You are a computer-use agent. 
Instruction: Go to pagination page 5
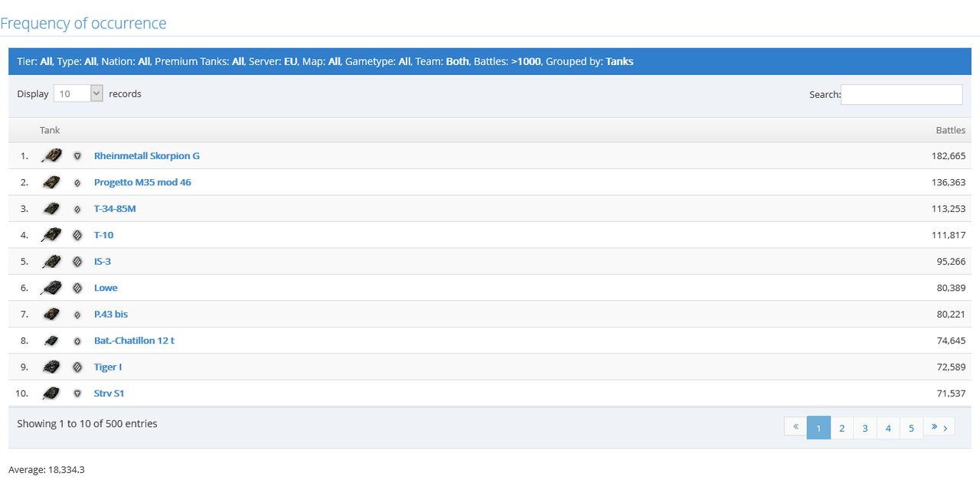[x=911, y=428]
